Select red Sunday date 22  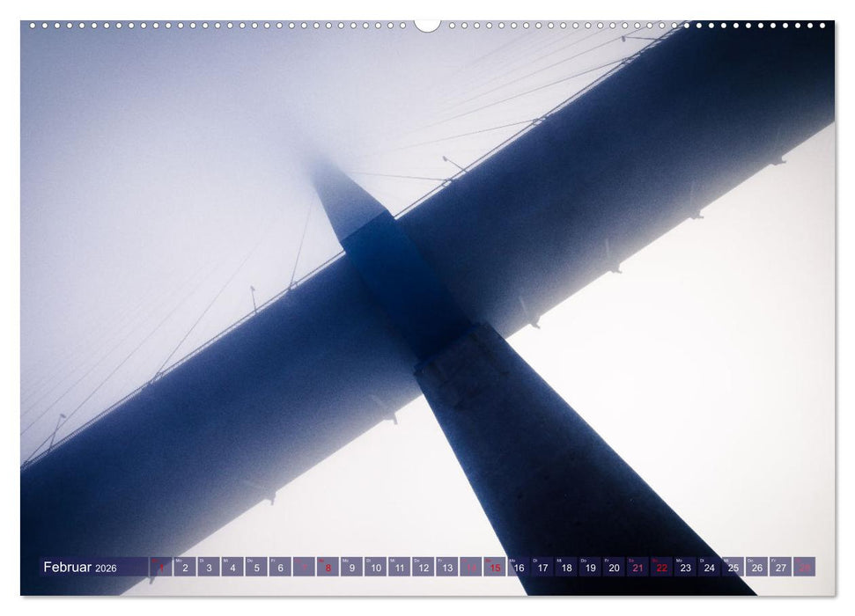tap(661, 568)
